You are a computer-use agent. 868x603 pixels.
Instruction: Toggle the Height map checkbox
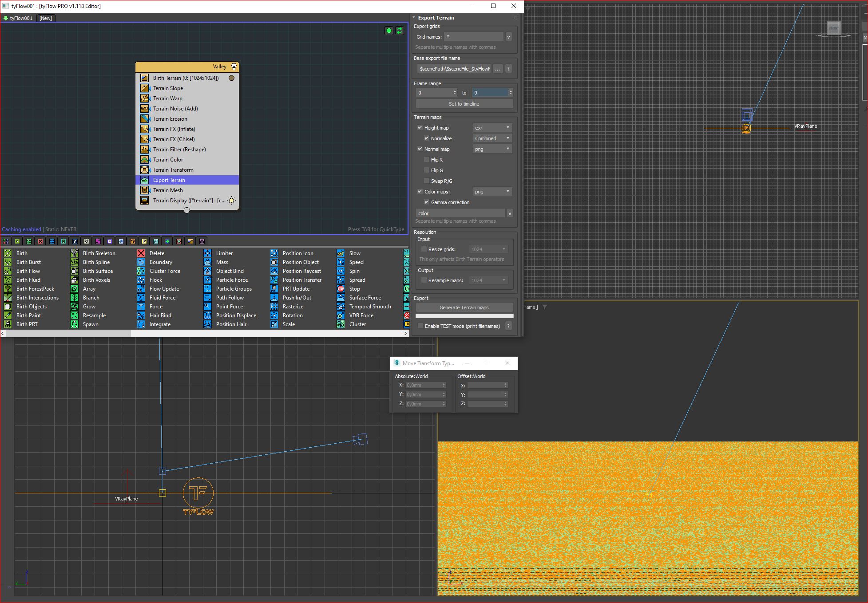[420, 128]
